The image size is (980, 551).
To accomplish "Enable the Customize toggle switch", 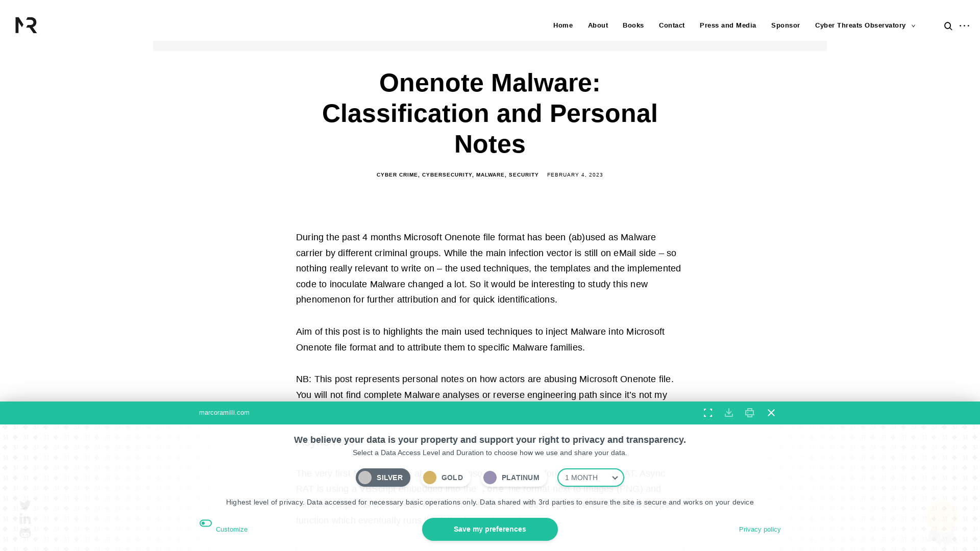I will [x=206, y=523].
